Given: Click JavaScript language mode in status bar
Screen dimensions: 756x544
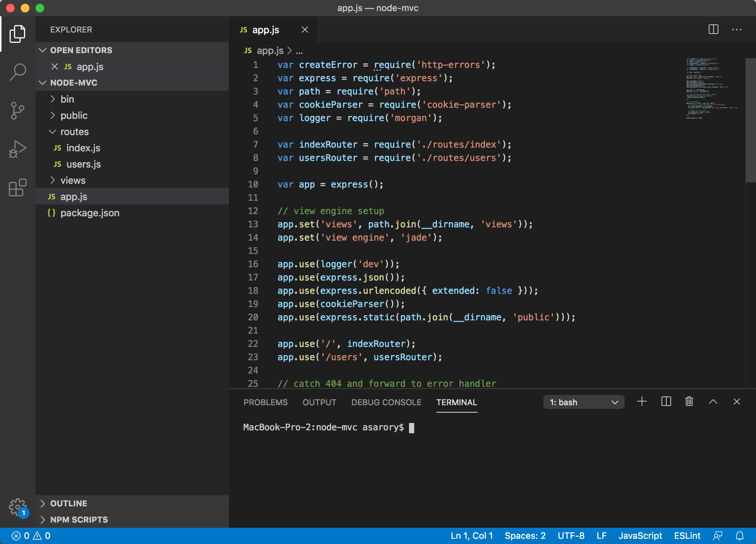Looking at the screenshot, I should [x=640, y=536].
